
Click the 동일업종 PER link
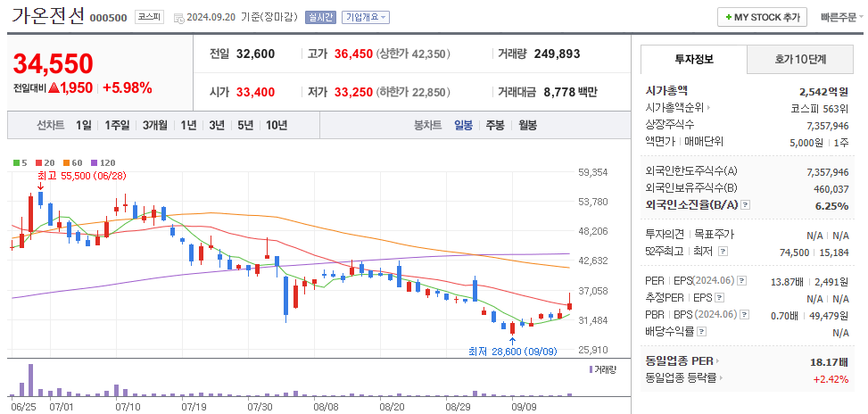point(679,362)
